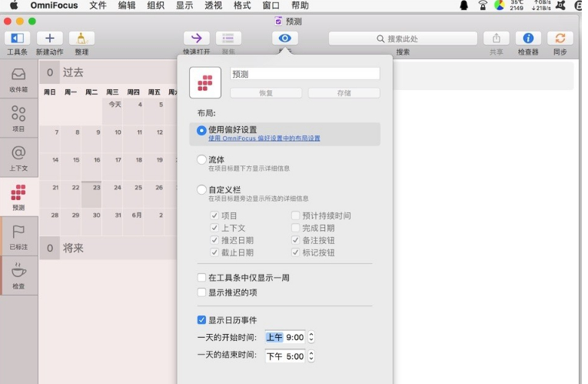Enable 在工具条中仅显示一周 checkbox

[x=201, y=278]
